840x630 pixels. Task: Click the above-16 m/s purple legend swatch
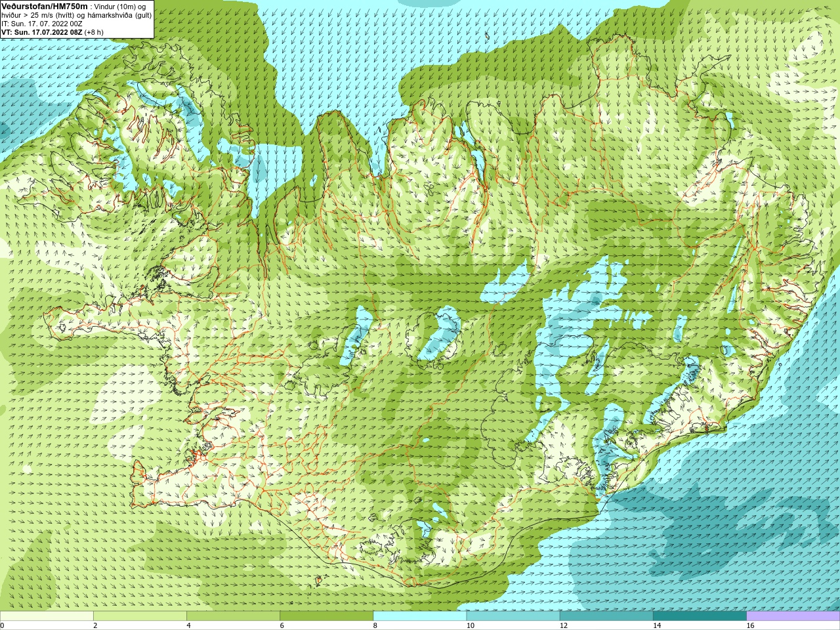click(x=793, y=616)
